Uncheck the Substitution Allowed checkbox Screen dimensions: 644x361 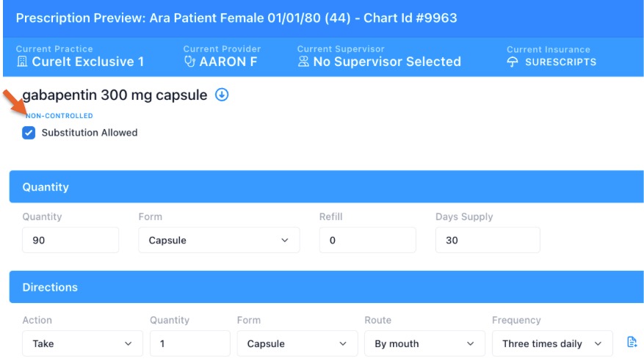29,133
